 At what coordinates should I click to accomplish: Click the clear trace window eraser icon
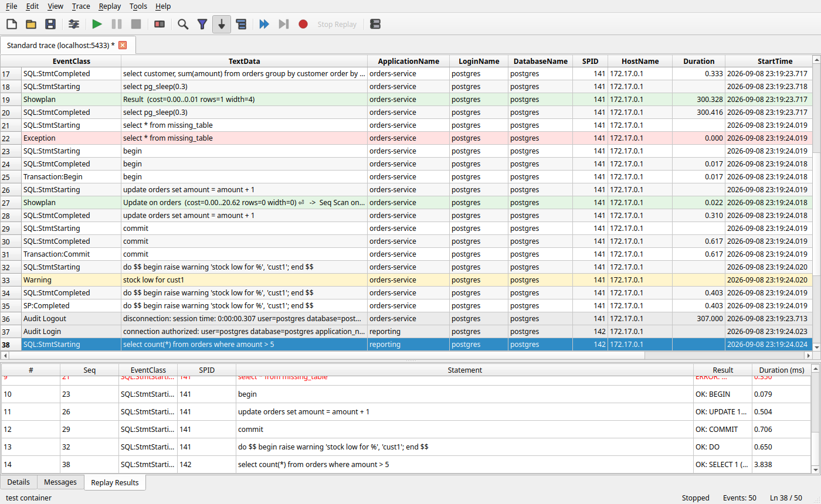[160, 24]
